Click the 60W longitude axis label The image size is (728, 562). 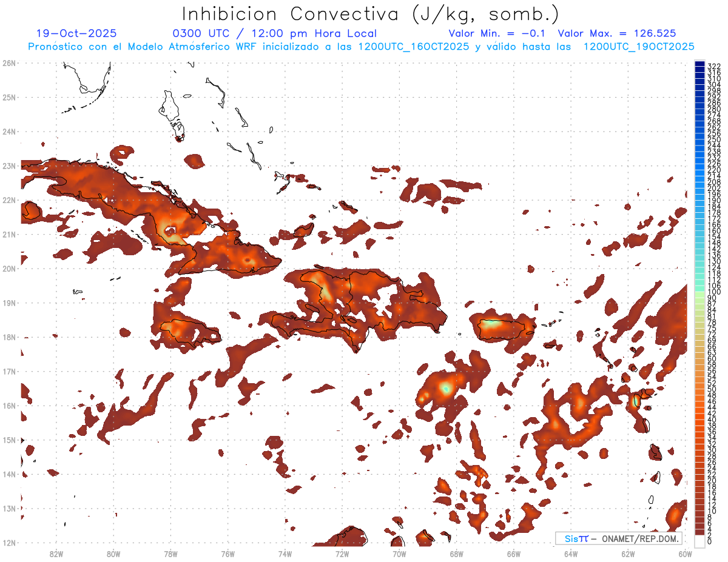(686, 553)
